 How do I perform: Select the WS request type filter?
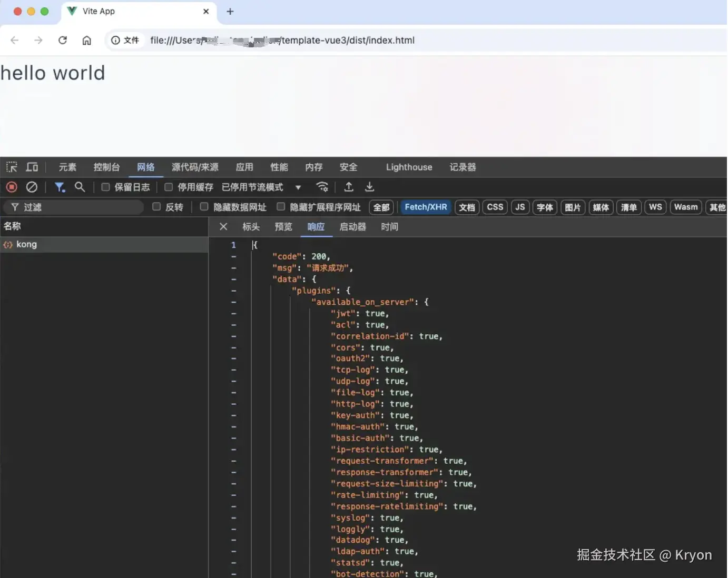pyautogui.click(x=655, y=207)
